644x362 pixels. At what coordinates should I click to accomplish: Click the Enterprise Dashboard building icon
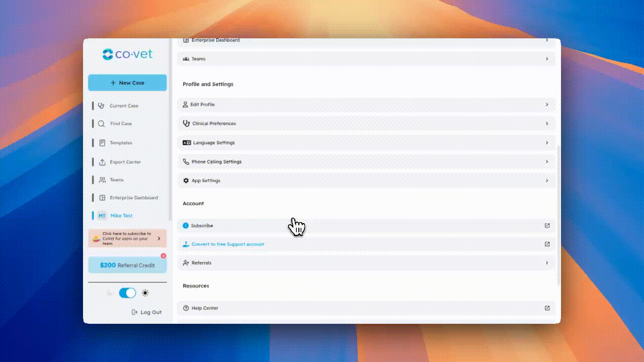102,198
